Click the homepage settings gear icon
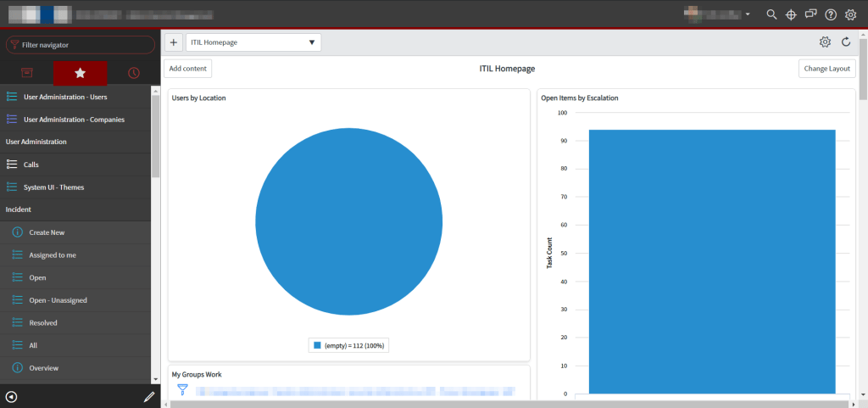This screenshot has width=868, height=408. pos(825,42)
